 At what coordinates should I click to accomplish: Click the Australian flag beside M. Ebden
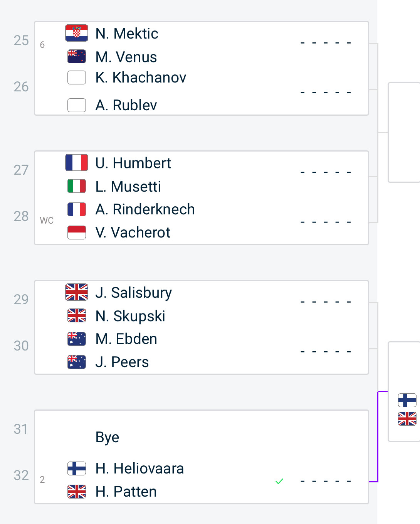[77, 339]
